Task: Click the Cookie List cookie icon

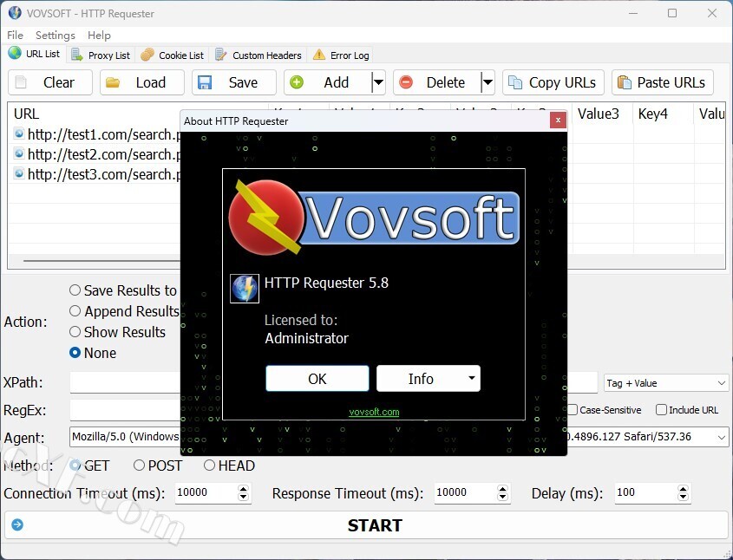Action: pos(147,55)
